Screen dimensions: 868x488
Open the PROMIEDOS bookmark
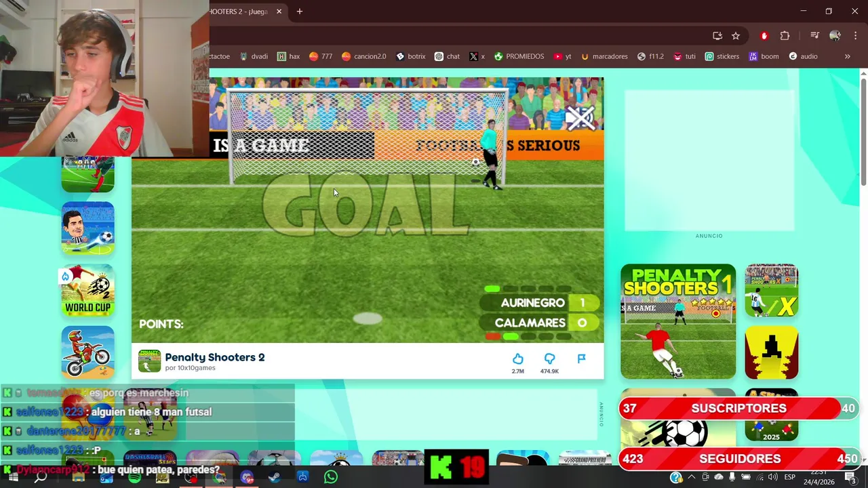[519, 56]
